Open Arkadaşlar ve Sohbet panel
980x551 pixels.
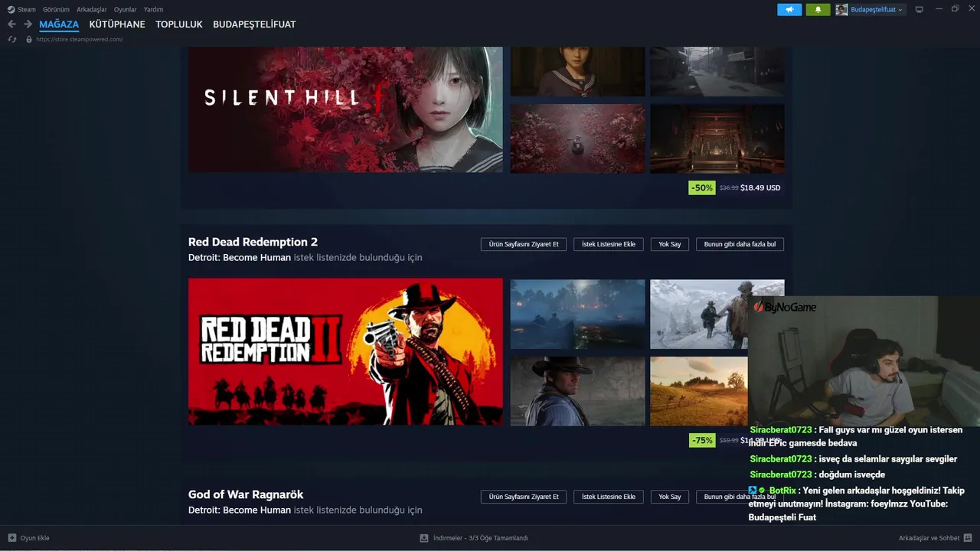coord(929,538)
